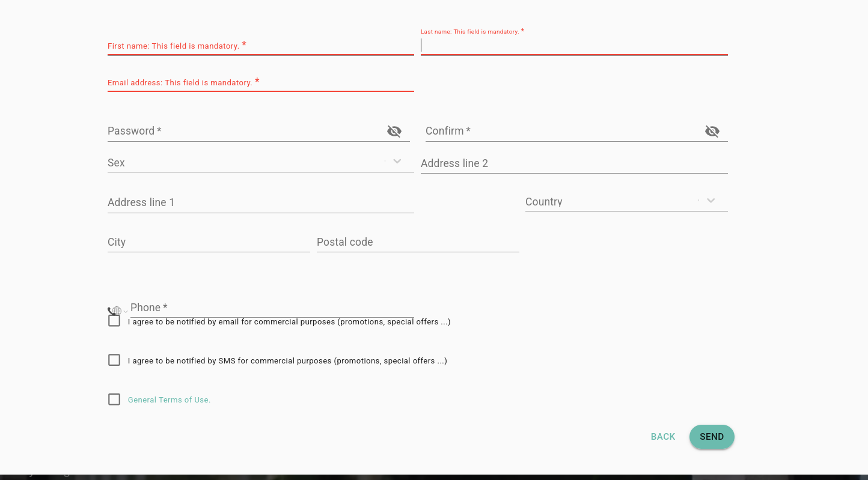Focus the First name input field
Viewport: 868px width, 480px height.
(260, 46)
